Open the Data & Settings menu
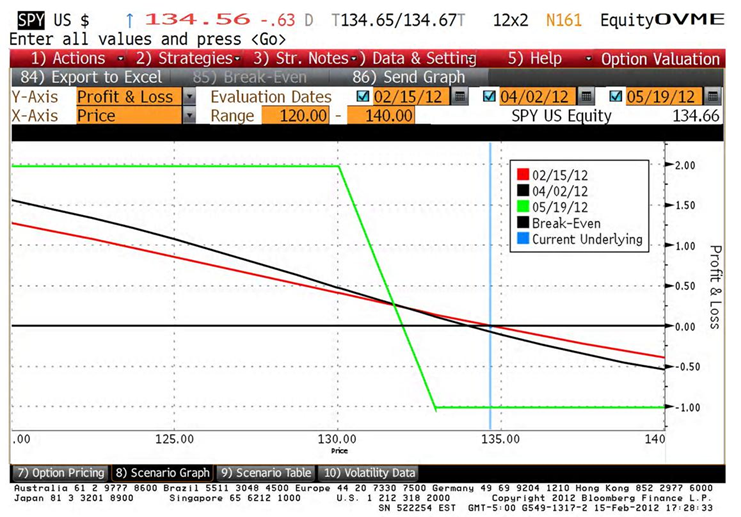Image resolution: width=741 pixels, height=517 pixels. 418,59
